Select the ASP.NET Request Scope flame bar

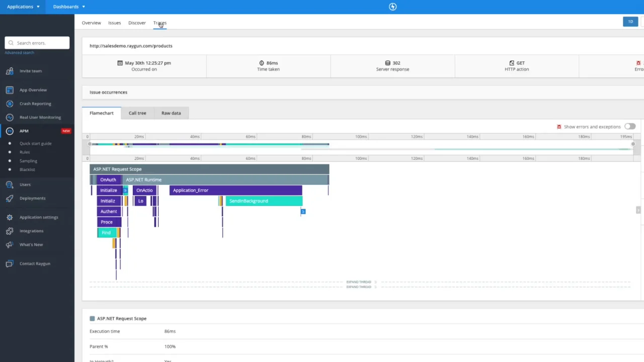[209, 169]
